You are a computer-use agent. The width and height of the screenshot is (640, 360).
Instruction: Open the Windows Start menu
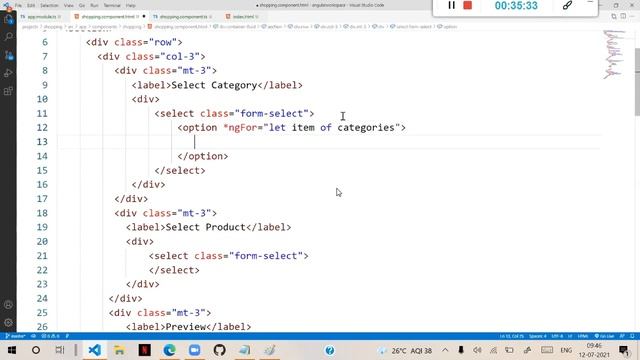[x=12, y=350]
